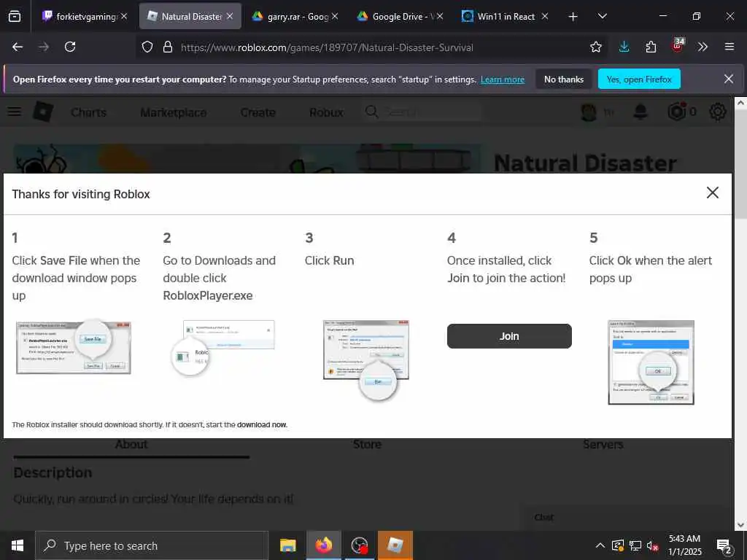Open the Firefox downloads panel
The width and height of the screenshot is (747, 560).
click(x=624, y=47)
